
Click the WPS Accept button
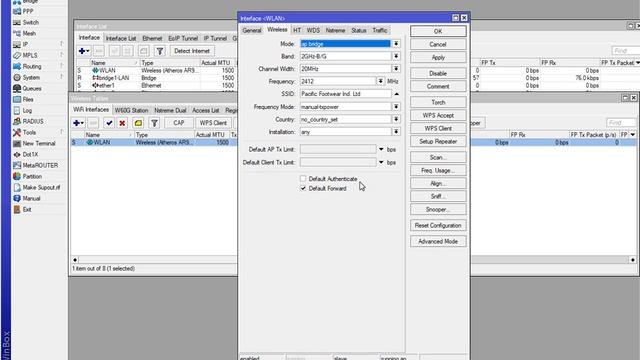point(438,116)
